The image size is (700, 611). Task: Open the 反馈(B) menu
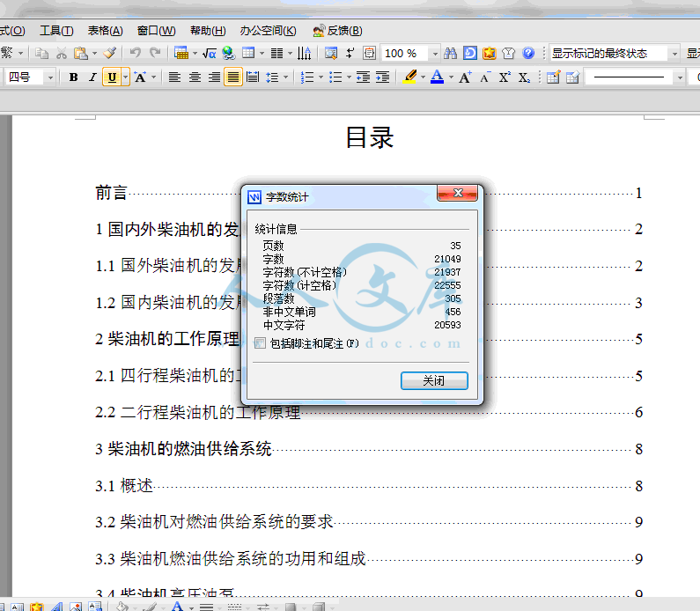tap(337, 30)
